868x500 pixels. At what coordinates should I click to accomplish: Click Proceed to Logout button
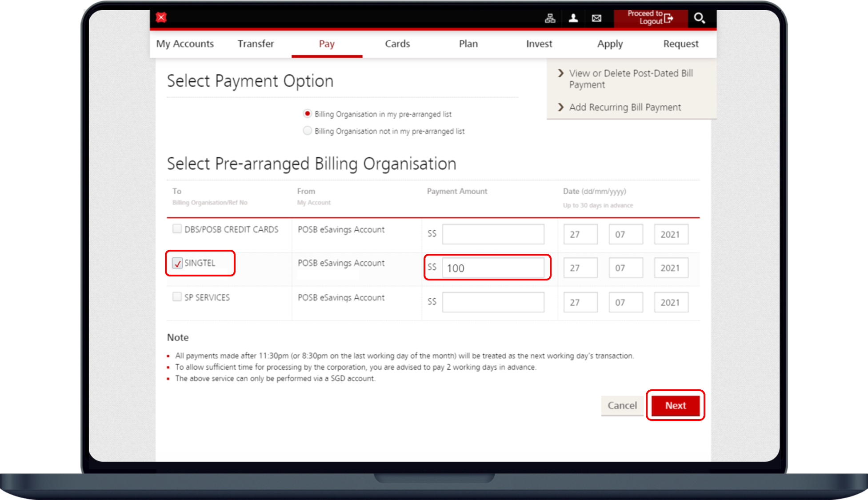tap(650, 18)
